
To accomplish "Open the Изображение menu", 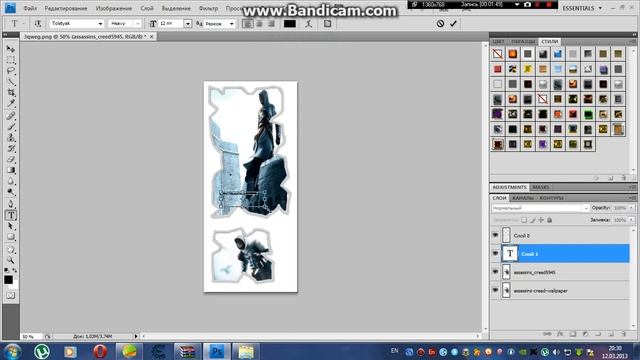I will (113, 8).
